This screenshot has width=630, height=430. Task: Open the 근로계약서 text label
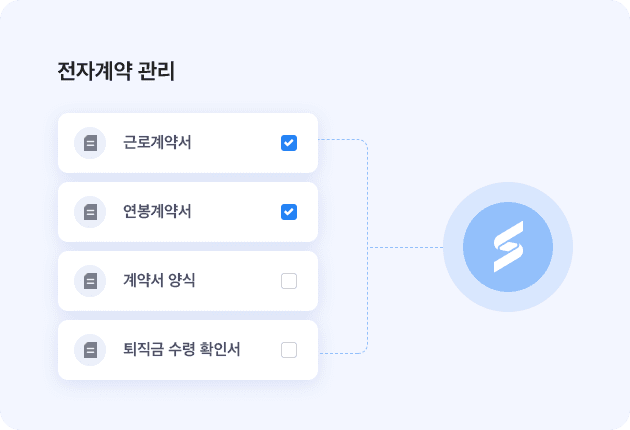pos(157,142)
